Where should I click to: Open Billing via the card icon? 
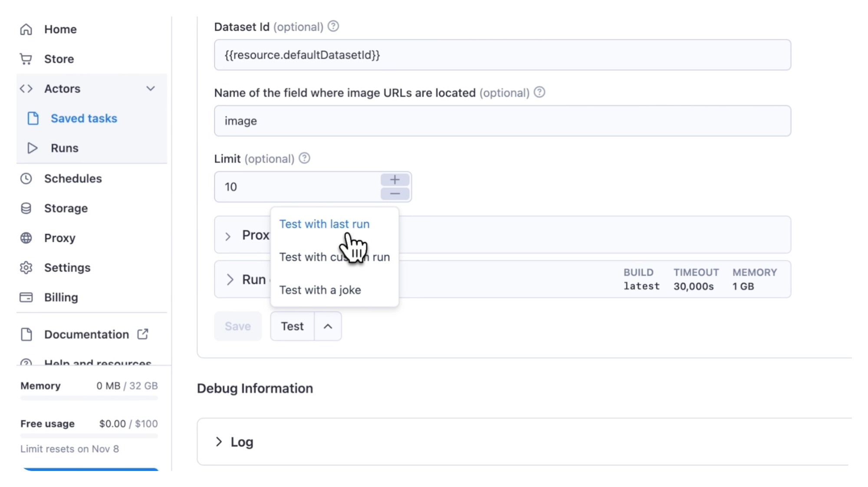26,297
